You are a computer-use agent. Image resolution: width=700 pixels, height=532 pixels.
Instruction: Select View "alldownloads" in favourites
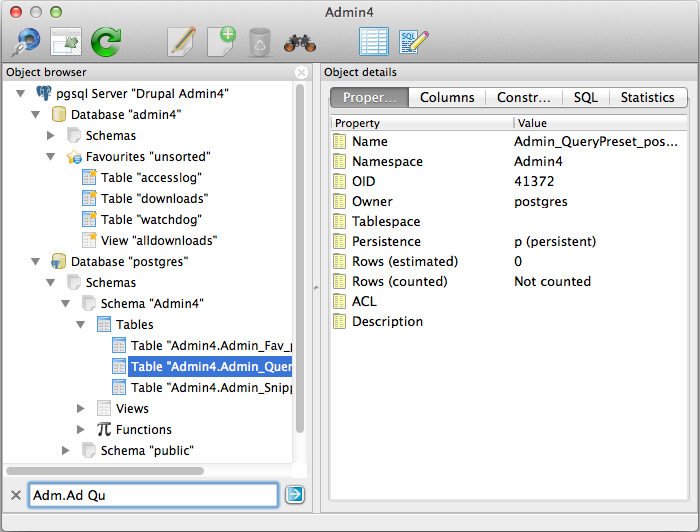coord(159,240)
